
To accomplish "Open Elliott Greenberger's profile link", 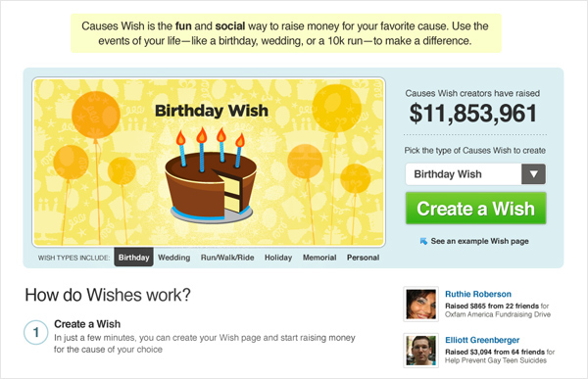I will (x=482, y=340).
